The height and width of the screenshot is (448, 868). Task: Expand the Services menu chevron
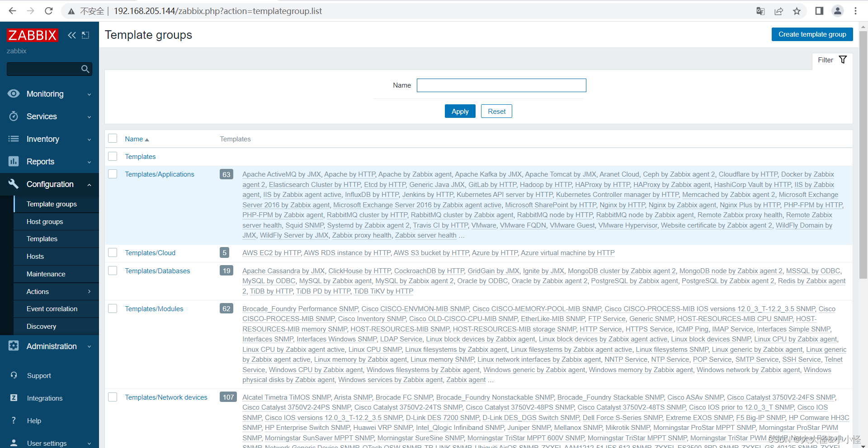pyautogui.click(x=89, y=117)
